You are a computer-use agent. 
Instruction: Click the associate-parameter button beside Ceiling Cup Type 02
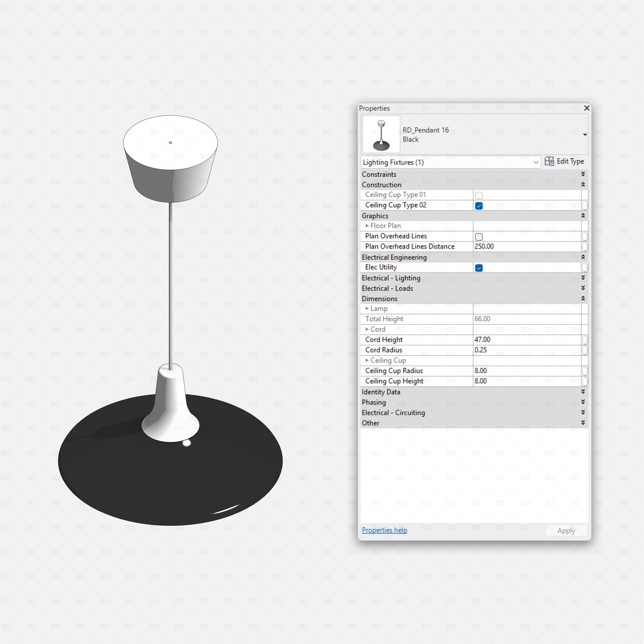[x=585, y=205]
